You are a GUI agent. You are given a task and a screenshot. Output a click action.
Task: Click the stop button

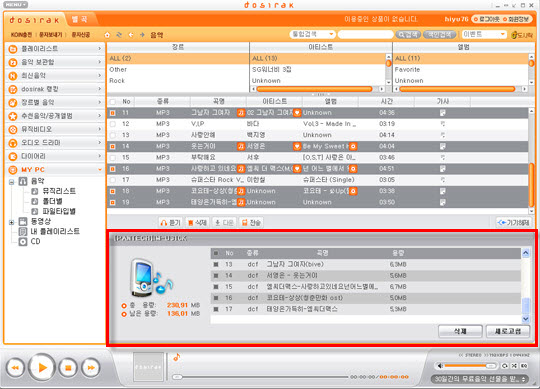point(68,368)
